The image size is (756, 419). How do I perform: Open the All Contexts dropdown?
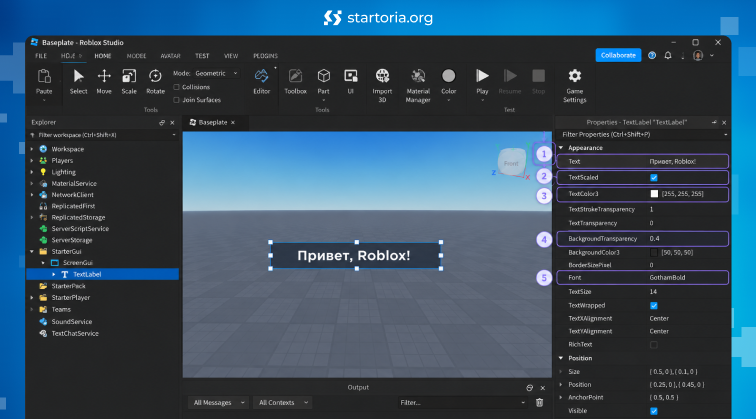pyautogui.click(x=283, y=402)
